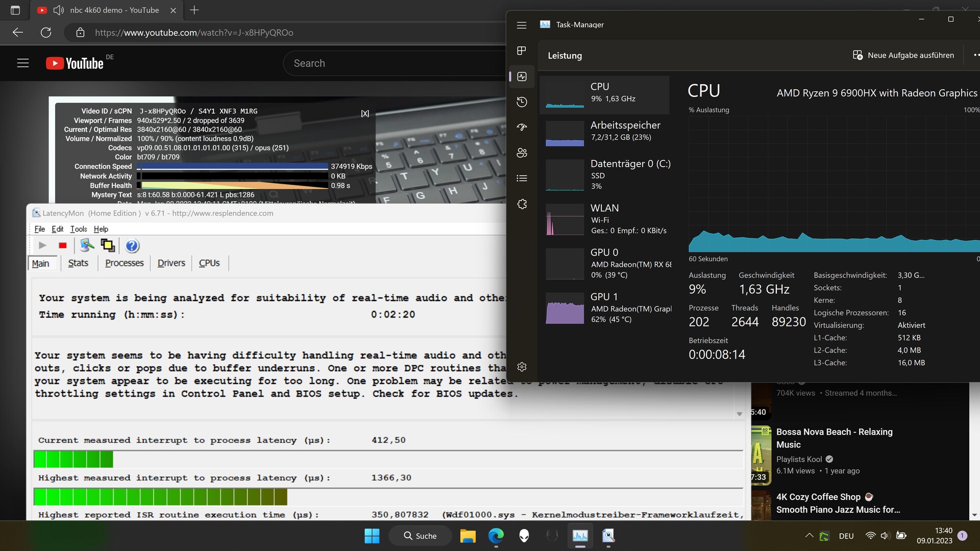The height and width of the screenshot is (551, 980).
Task: Mute the YouTube tab audio icon
Action: click(x=59, y=10)
